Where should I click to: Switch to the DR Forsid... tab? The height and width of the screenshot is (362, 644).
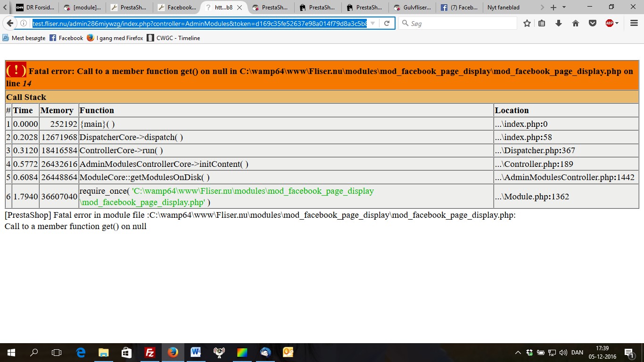[x=35, y=7]
